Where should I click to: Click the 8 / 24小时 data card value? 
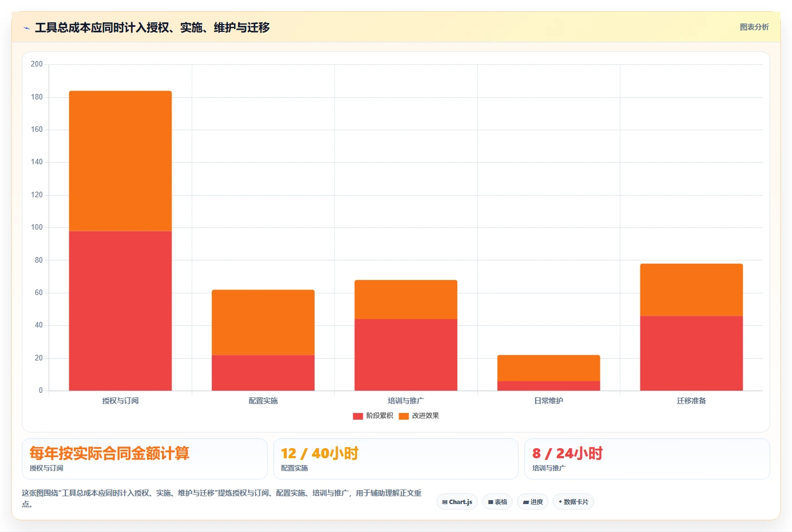pos(567,453)
